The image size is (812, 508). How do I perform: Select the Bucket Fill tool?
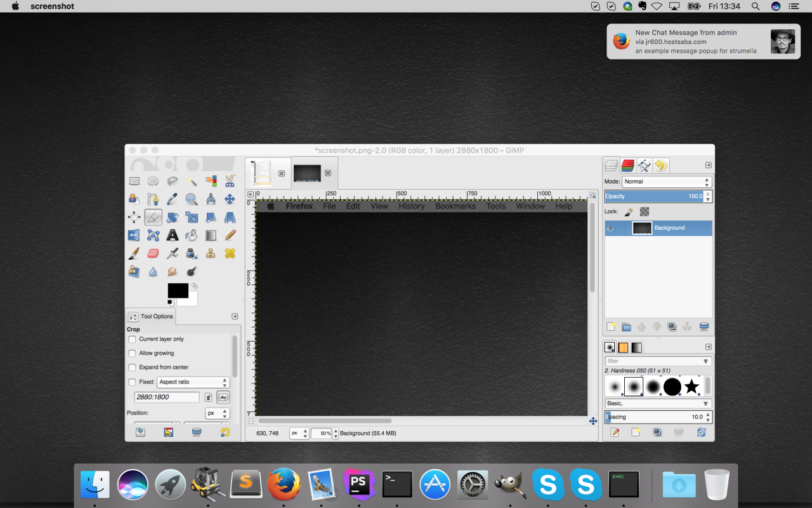click(192, 236)
